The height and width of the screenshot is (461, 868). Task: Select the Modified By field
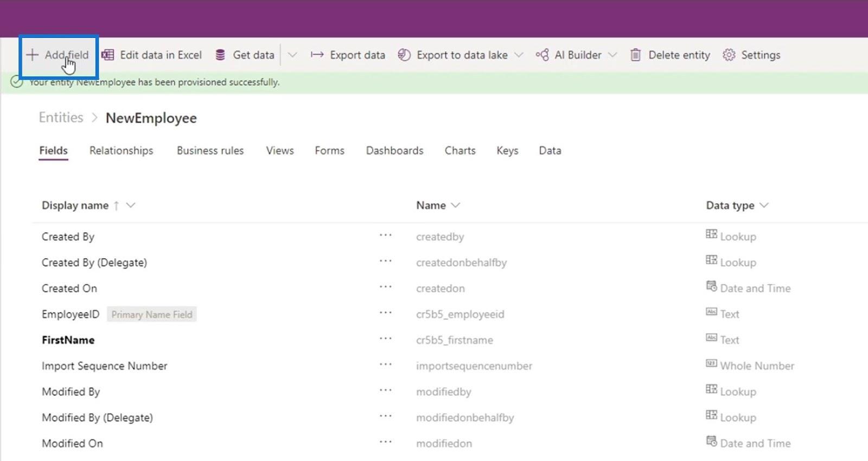tap(71, 392)
